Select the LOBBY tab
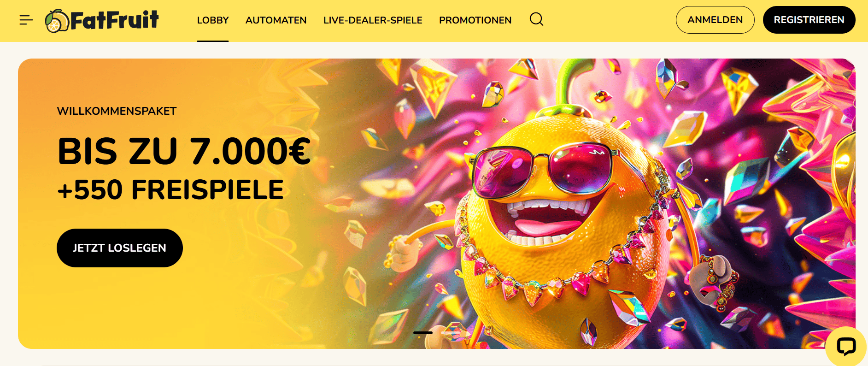868x366 pixels. (x=213, y=20)
